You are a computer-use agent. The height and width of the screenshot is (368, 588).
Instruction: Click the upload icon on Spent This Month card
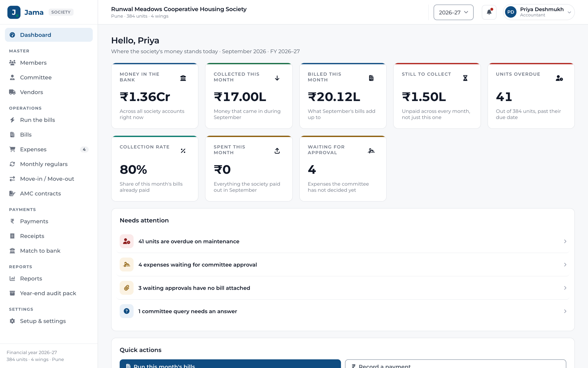[277, 151]
